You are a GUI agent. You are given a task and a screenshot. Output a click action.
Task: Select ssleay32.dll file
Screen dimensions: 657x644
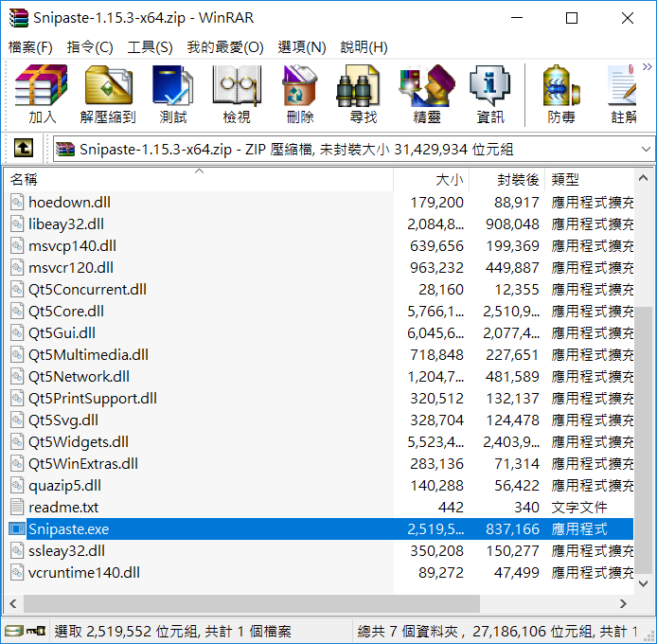(66, 551)
